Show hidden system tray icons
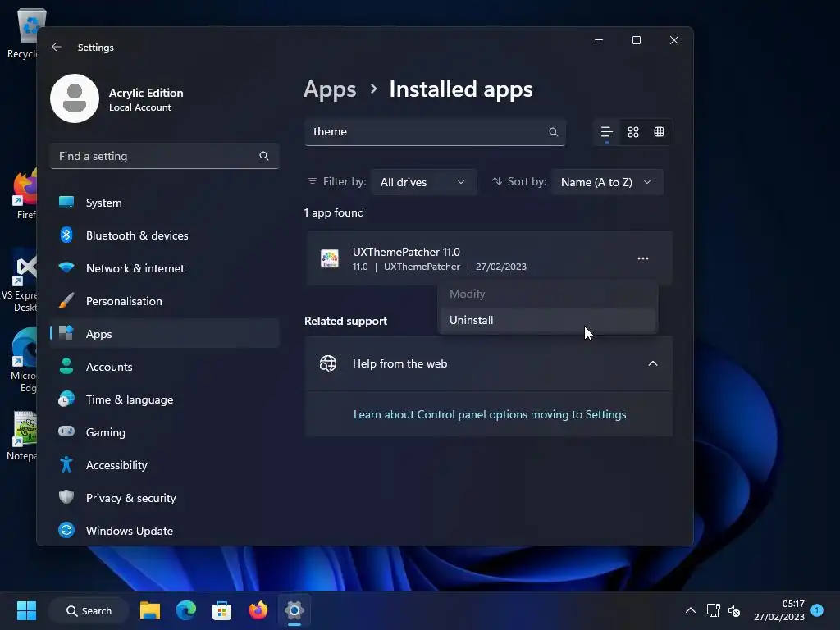 click(691, 610)
